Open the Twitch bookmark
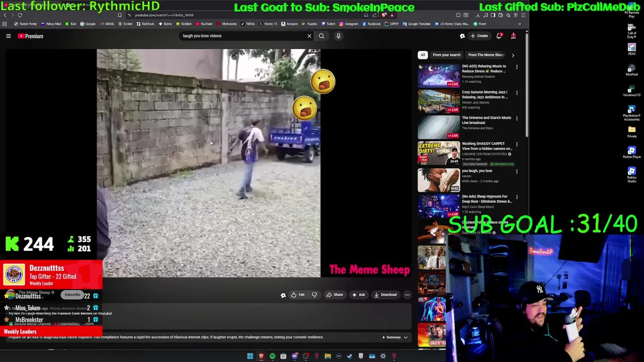 329,24
